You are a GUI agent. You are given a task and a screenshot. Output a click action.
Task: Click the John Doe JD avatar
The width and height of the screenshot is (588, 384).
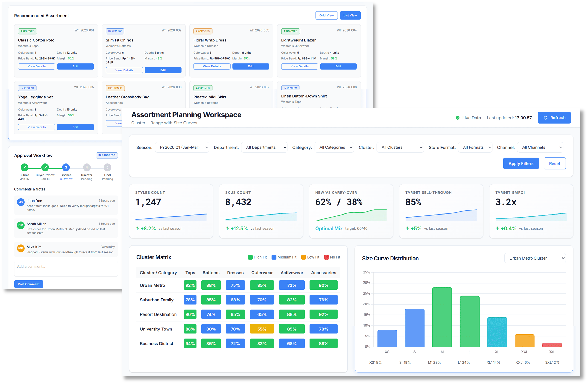coord(21,202)
